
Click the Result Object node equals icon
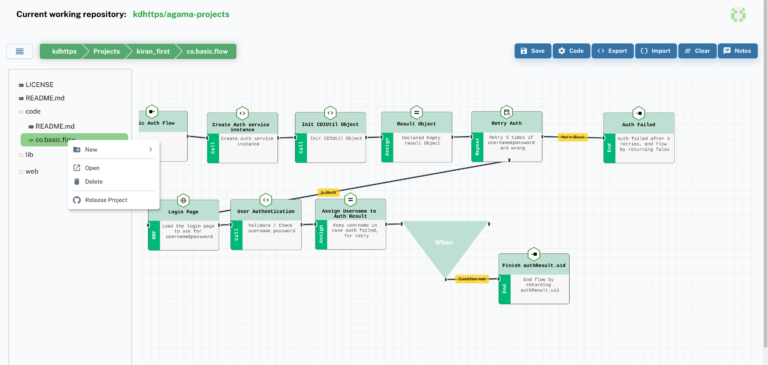tap(416, 112)
